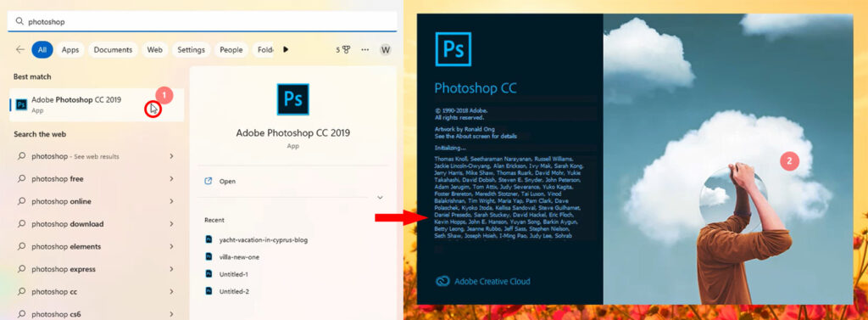This screenshot has height=320, width=868.
Task: Switch to the Documents filter tab
Action: point(113,49)
